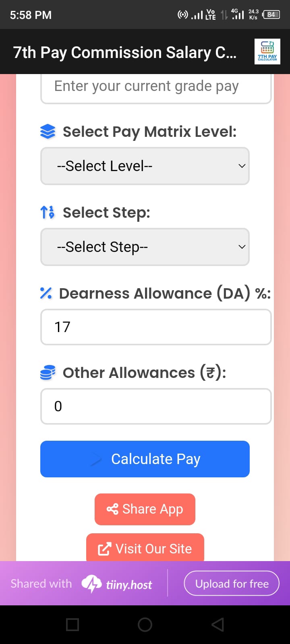Open the Select Level dropdown
The width and height of the screenshot is (290, 644).
pos(145,166)
